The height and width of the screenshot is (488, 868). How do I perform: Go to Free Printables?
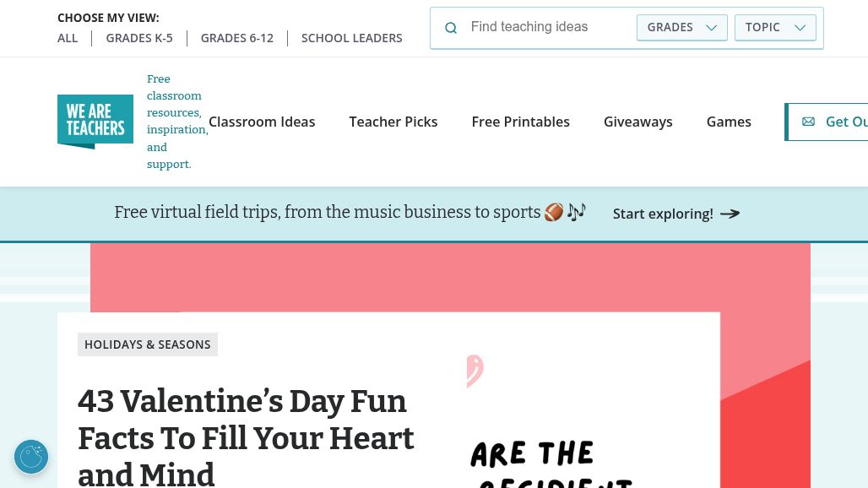coord(521,122)
